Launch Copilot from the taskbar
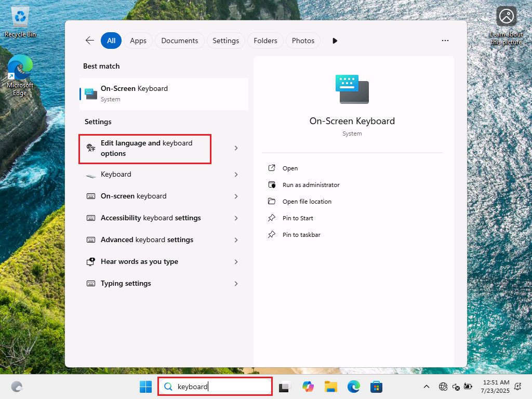Image resolution: width=532 pixels, height=399 pixels. click(x=308, y=387)
